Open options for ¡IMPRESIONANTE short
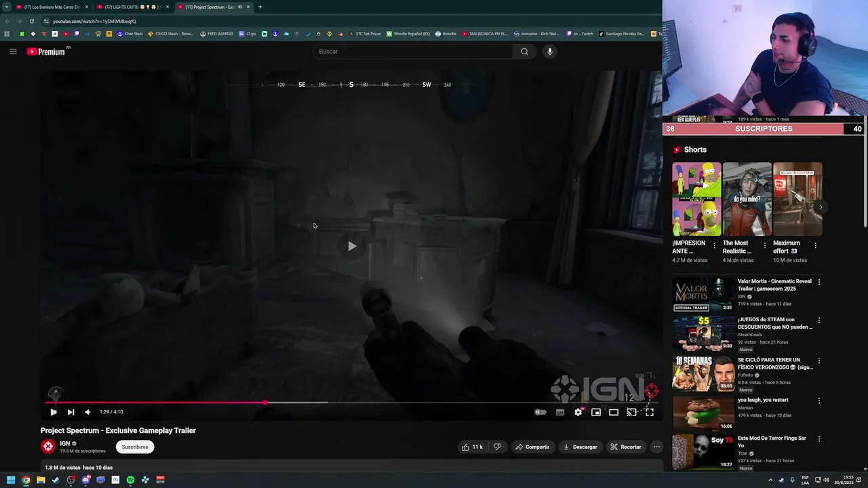Screen dimensions: 868x488 click(x=714, y=246)
